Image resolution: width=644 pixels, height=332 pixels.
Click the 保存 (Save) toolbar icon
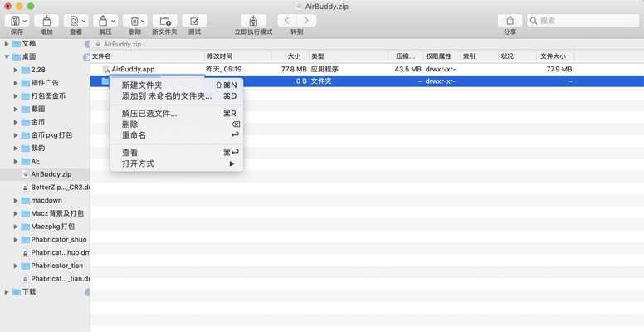click(17, 21)
